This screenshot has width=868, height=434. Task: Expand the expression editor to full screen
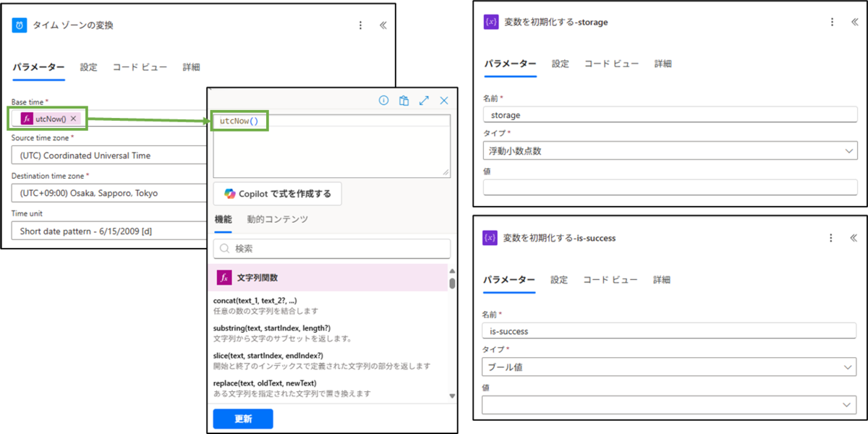[x=425, y=101]
